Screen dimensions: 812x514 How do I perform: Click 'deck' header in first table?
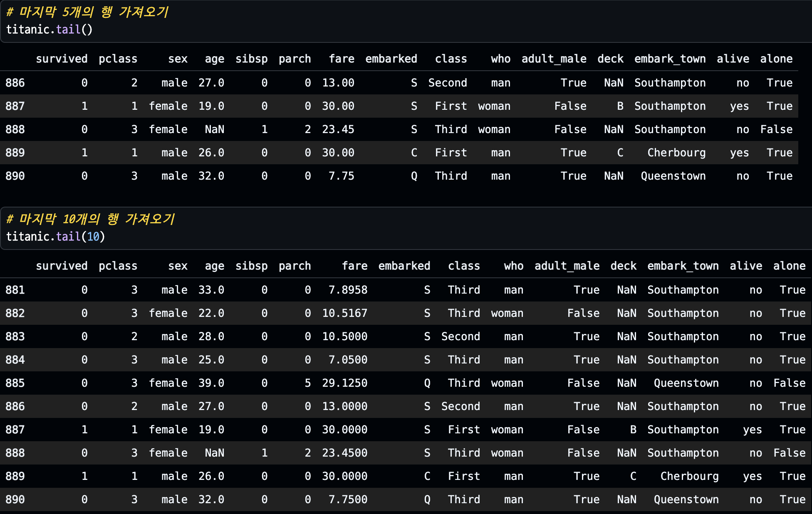[610, 59]
